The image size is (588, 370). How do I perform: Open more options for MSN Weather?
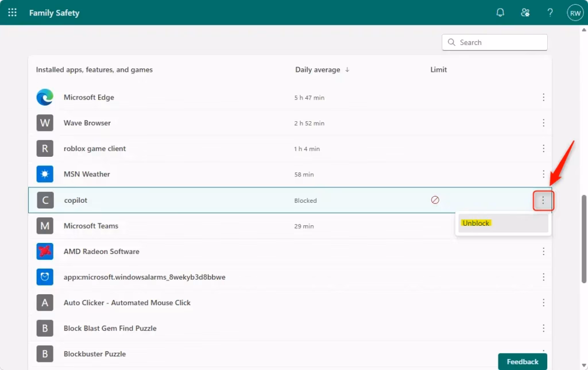(543, 174)
